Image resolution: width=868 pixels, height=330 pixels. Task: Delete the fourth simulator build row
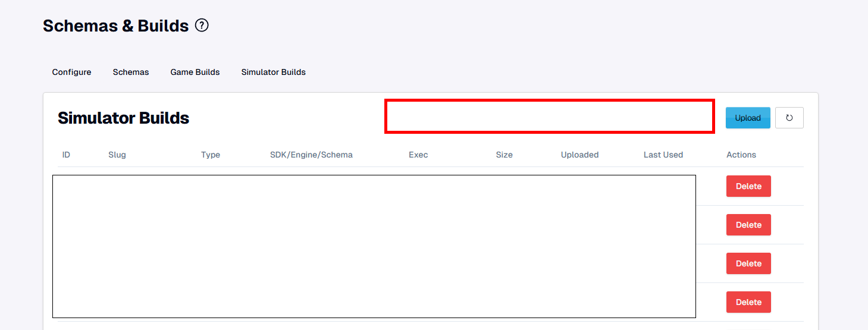(748, 302)
